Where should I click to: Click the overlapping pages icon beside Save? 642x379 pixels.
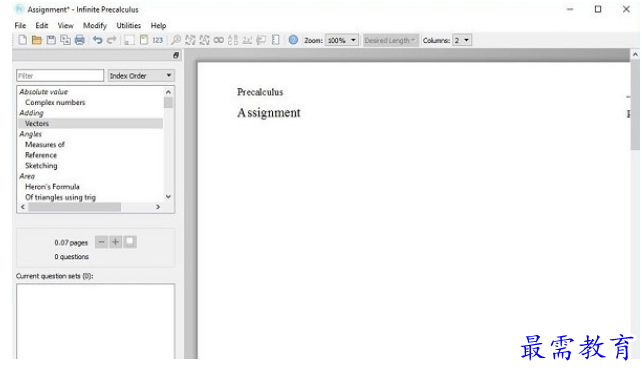pyautogui.click(x=65, y=40)
